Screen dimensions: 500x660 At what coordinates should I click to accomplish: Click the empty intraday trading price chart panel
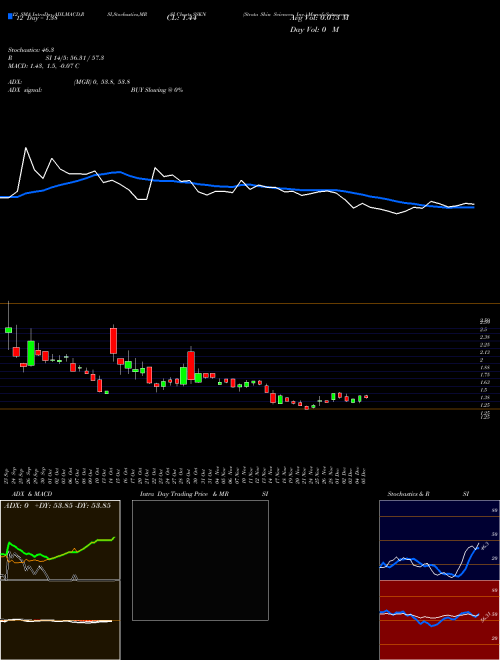[x=200, y=560]
